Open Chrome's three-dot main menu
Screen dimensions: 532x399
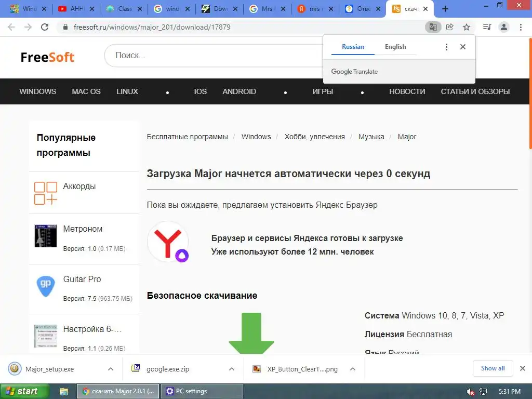(x=521, y=27)
